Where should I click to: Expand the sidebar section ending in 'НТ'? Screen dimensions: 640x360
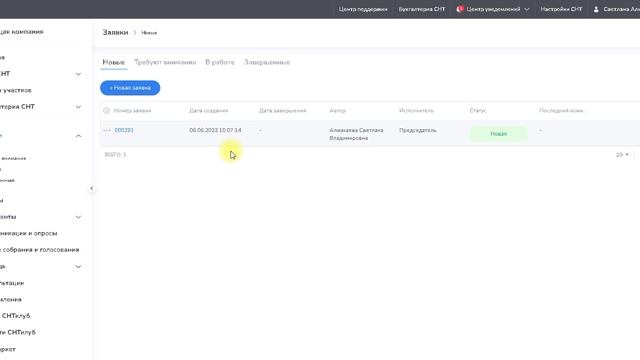click(78, 74)
